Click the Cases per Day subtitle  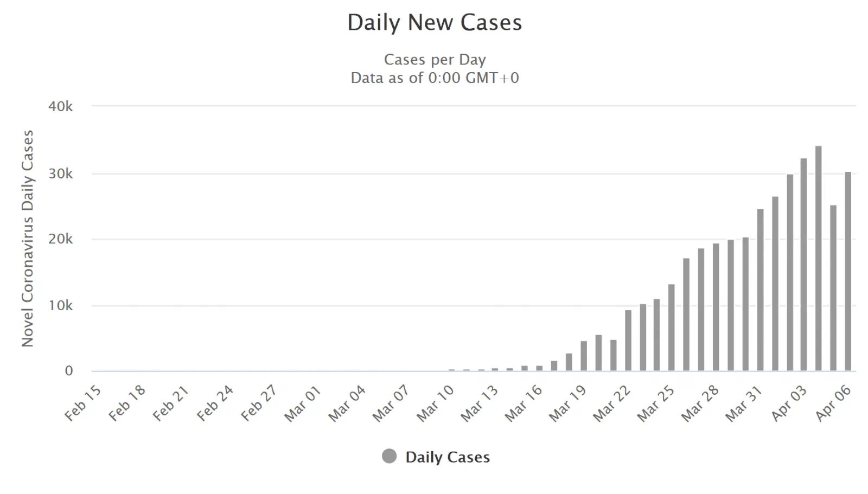(435, 60)
